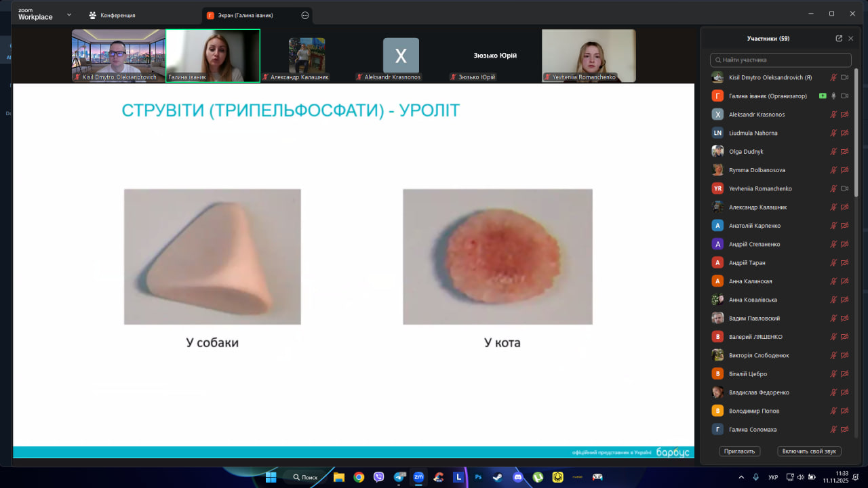Open the УКР keyboard language selector
Screen dimensions: 868x488
pos(773,477)
